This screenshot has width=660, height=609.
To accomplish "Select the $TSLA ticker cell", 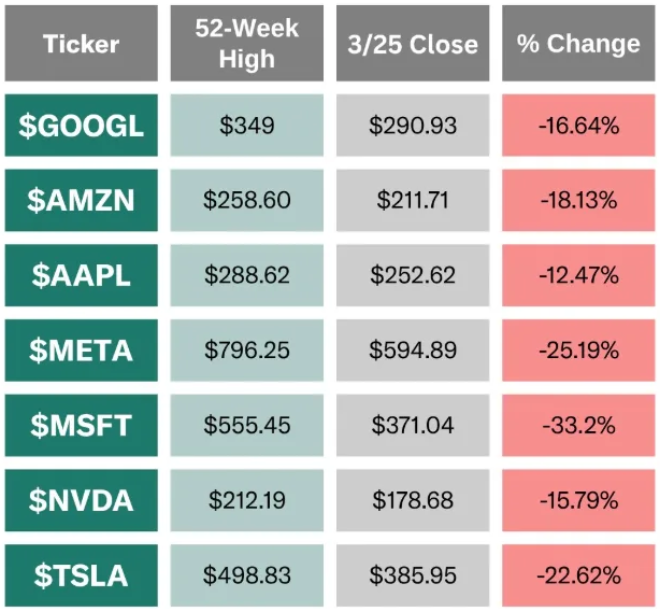I will 81,575.
